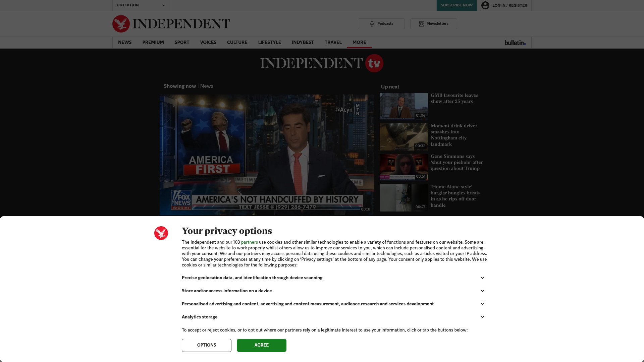Open the UK Edition dropdown
The width and height of the screenshot is (644, 362).
click(141, 5)
